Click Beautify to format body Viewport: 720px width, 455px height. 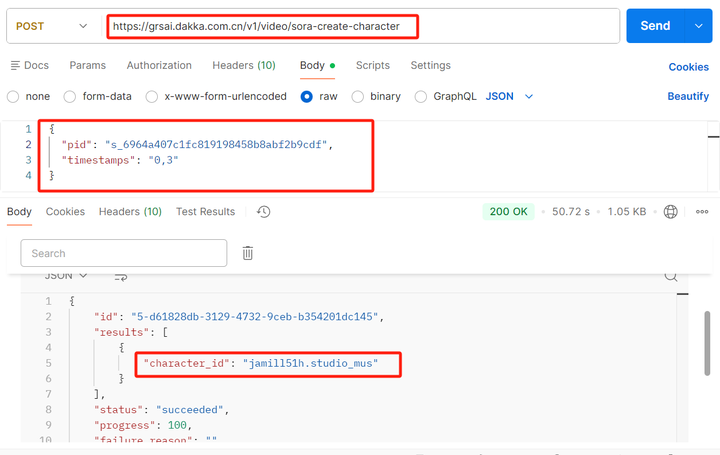[x=688, y=96]
